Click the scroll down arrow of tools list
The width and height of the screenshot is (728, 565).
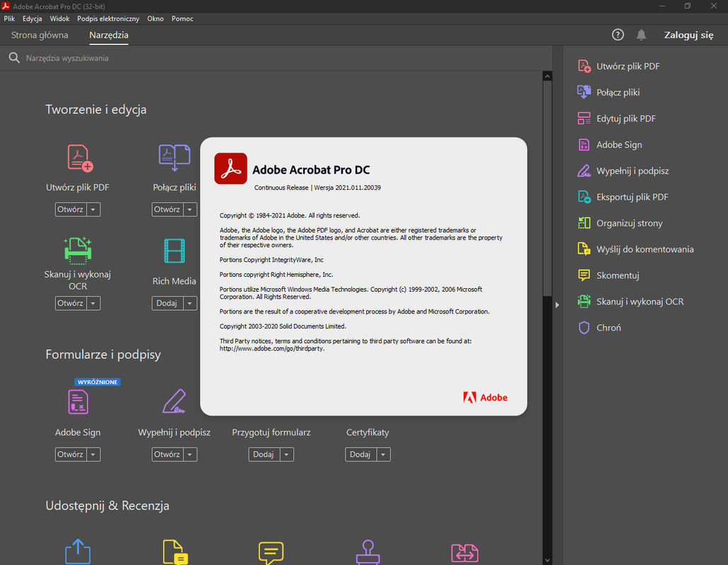pyautogui.click(x=547, y=560)
